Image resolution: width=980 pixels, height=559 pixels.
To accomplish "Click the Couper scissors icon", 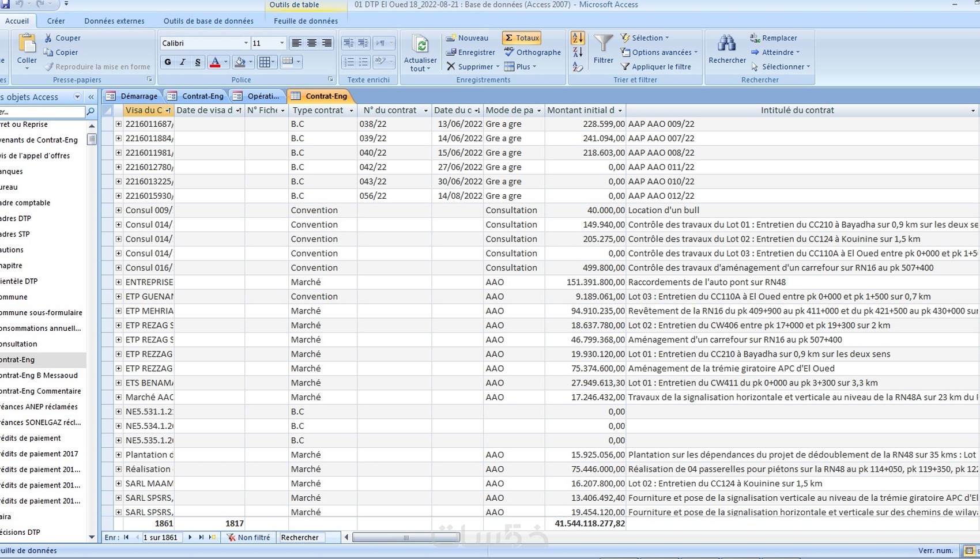I will [x=48, y=38].
